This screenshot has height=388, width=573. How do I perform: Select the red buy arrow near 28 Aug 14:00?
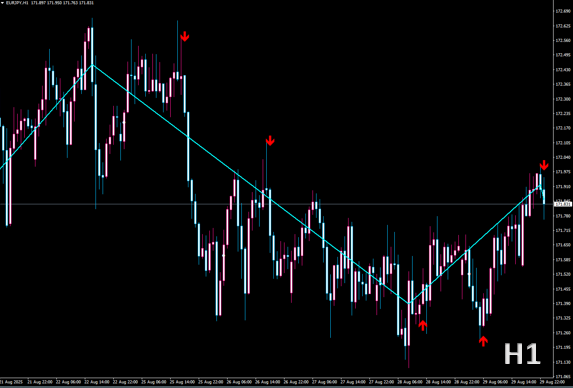[x=423, y=325]
